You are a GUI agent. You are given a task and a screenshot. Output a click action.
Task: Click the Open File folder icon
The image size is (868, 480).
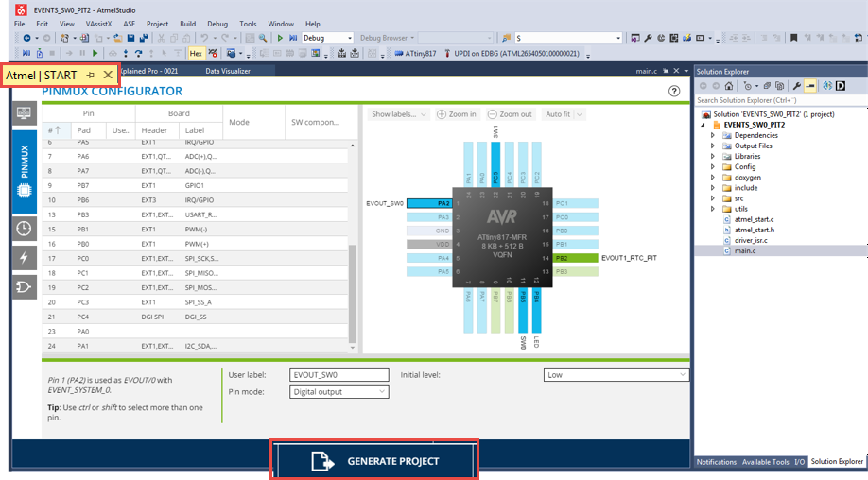coord(118,38)
